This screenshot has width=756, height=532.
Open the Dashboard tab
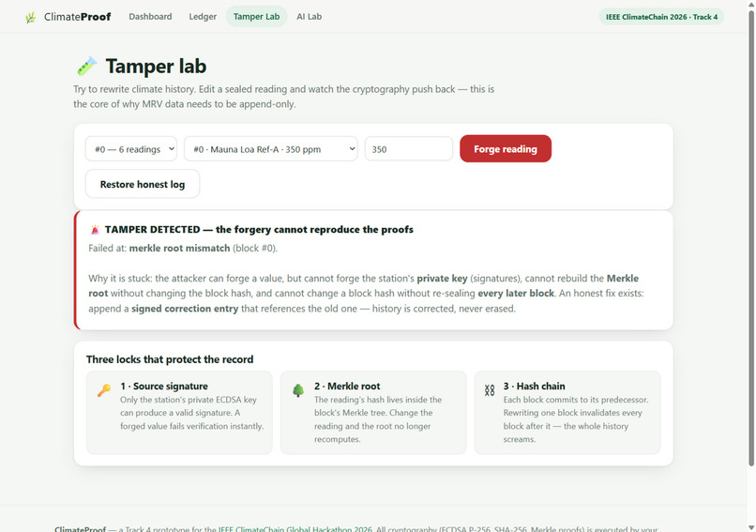(x=150, y=16)
